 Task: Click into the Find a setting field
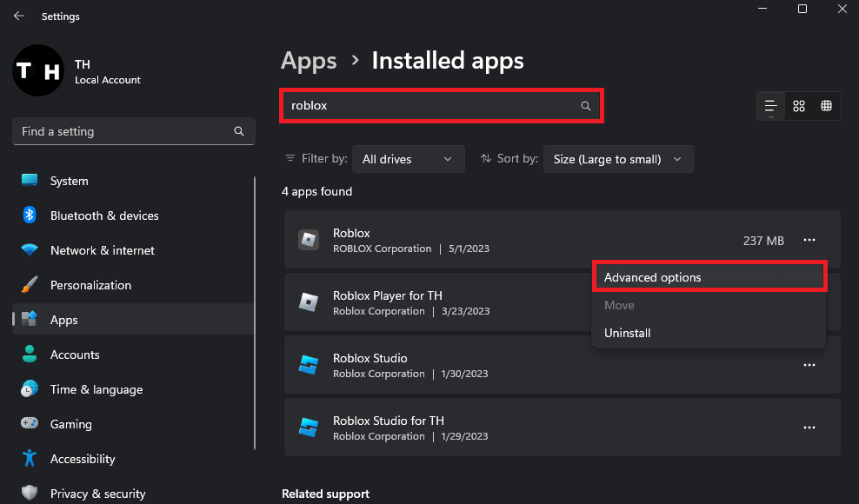(134, 131)
